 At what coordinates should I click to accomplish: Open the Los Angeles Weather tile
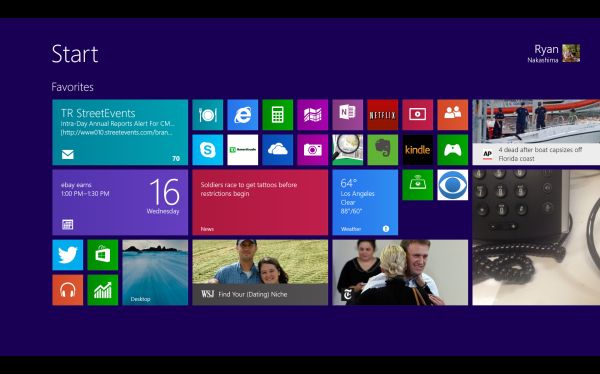365,203
